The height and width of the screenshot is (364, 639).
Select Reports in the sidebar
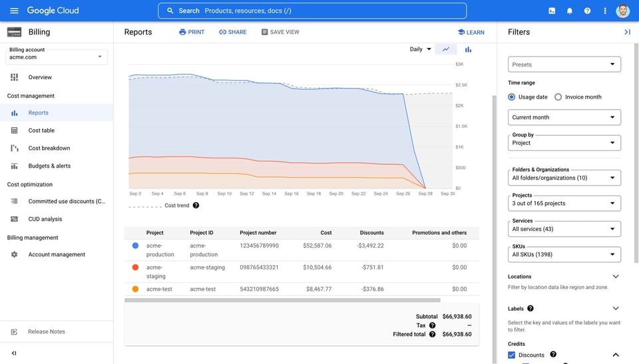(57, 112)
